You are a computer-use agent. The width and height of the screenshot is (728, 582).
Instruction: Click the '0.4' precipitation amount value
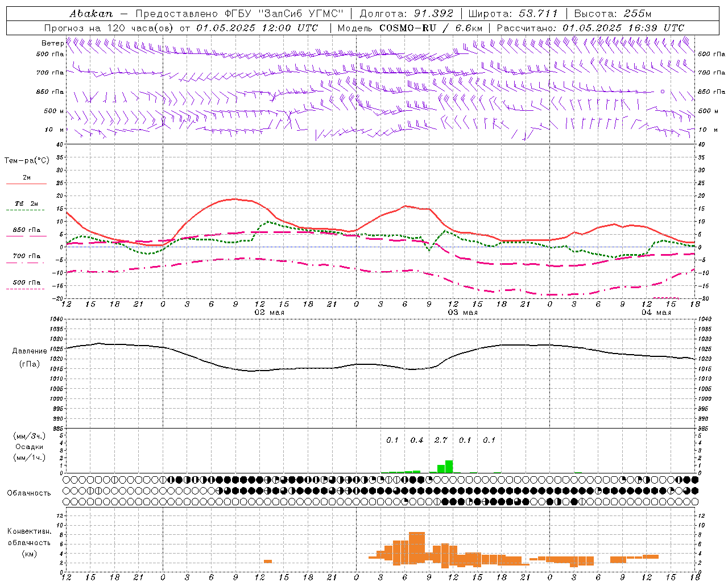click(x=417, y=440)
